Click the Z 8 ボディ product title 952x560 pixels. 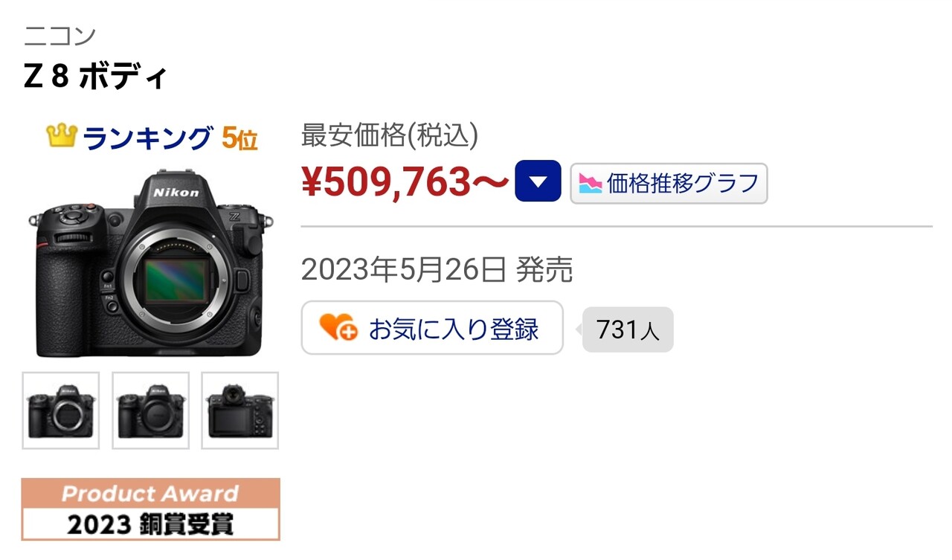[x=96, y=77]
